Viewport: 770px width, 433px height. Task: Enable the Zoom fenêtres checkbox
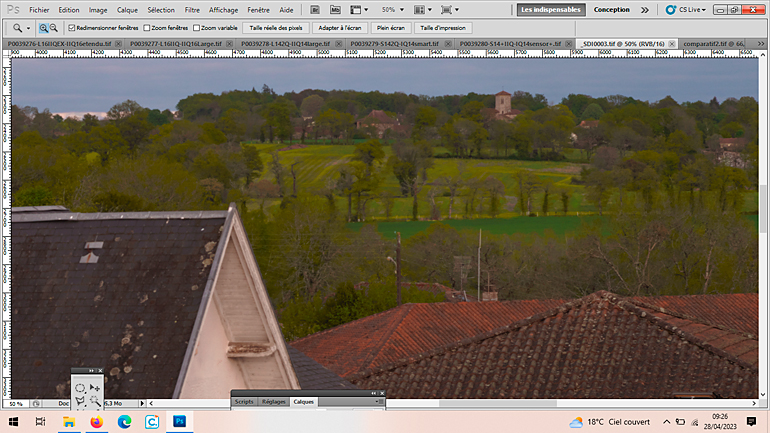click(147, 28)
